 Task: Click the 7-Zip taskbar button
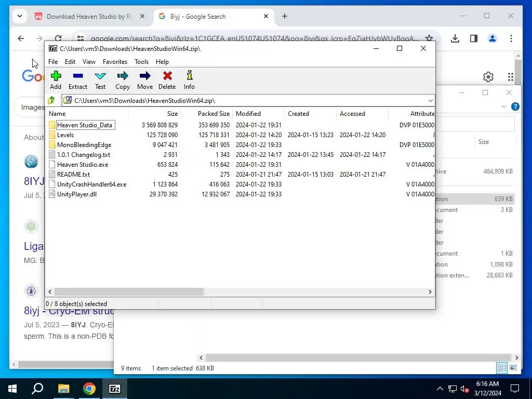[x=114, y=389]
